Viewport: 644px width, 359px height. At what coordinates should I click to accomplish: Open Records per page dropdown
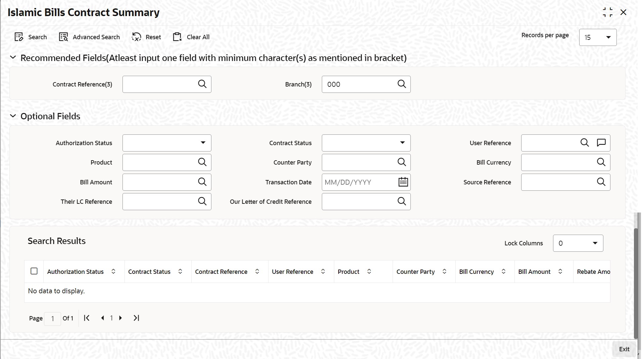tap(598, 37)
